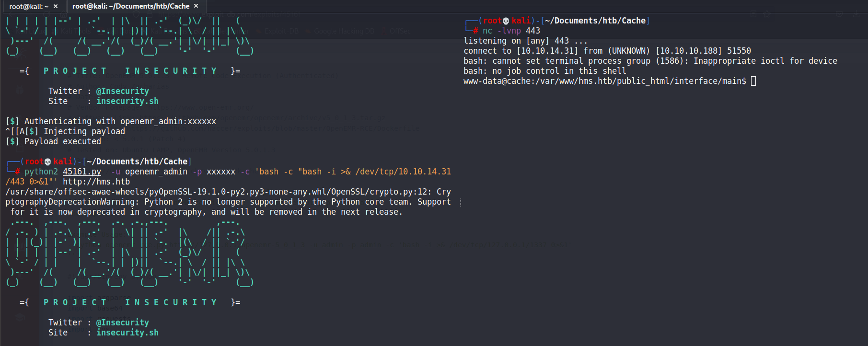This screenshot has height=346, width=868.
Task: Click the cursor block after www-data prompt
Action: point(753,81)
